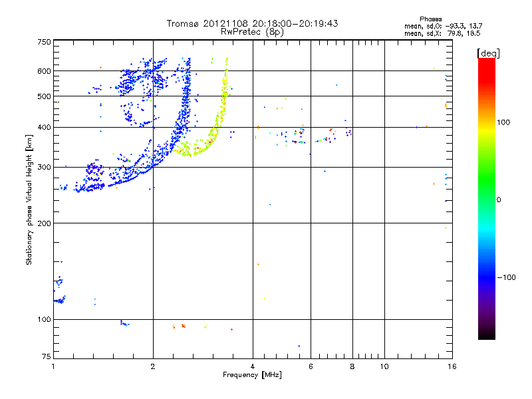Click the y-axis tick label '200'
Viewport: 532px width, 399px height.
point(44,223)
